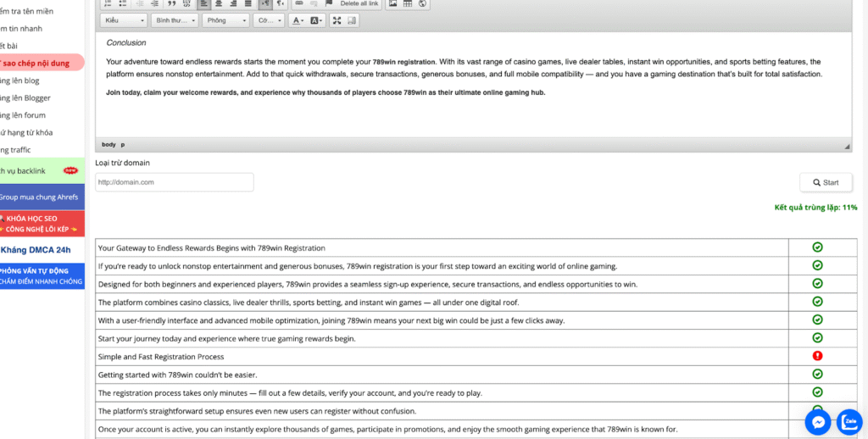Click the Delete all link button
Image resolution: width=868 pixels, height=439 pixels.
point(359,3)
